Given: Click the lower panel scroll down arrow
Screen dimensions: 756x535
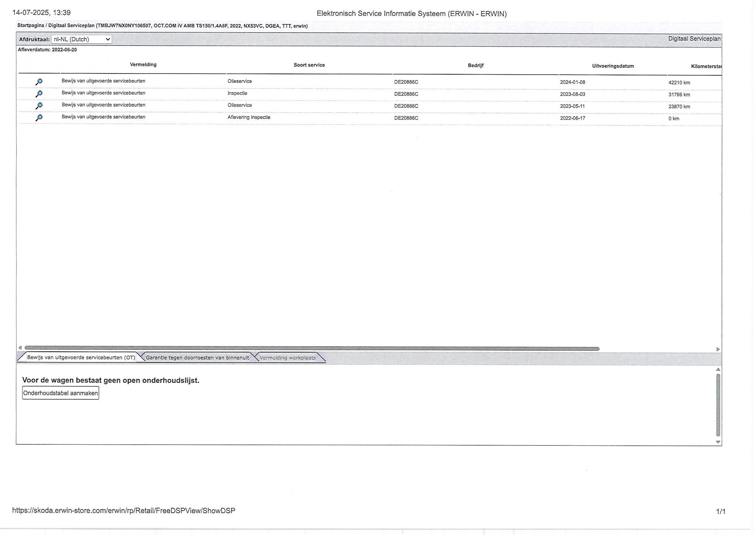Looking at the screenshot, I should [x=718, y=442].
